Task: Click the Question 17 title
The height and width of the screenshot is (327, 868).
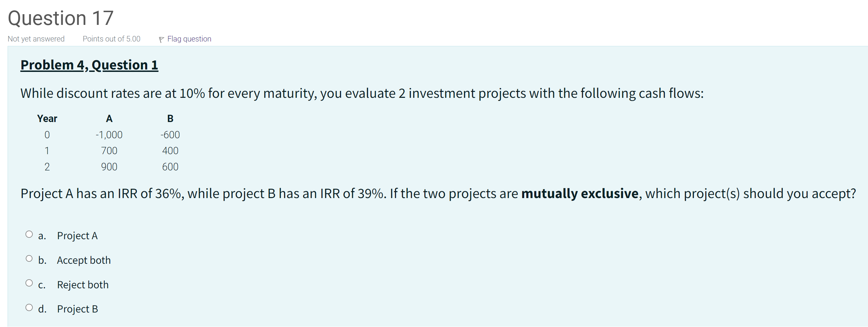Action: pyautogui.click(x=60, y=17)
